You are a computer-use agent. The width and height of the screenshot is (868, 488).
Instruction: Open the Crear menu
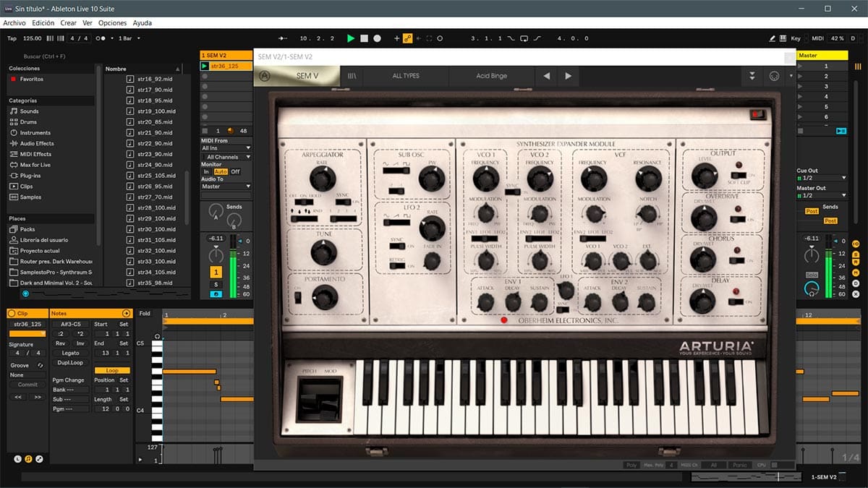point(69,23)
